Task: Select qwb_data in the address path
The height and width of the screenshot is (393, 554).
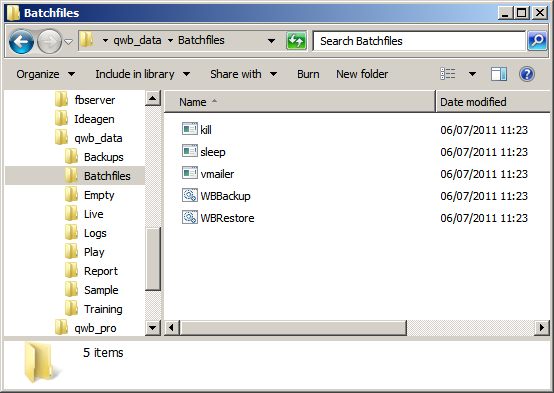Action: tap(137, 40)
